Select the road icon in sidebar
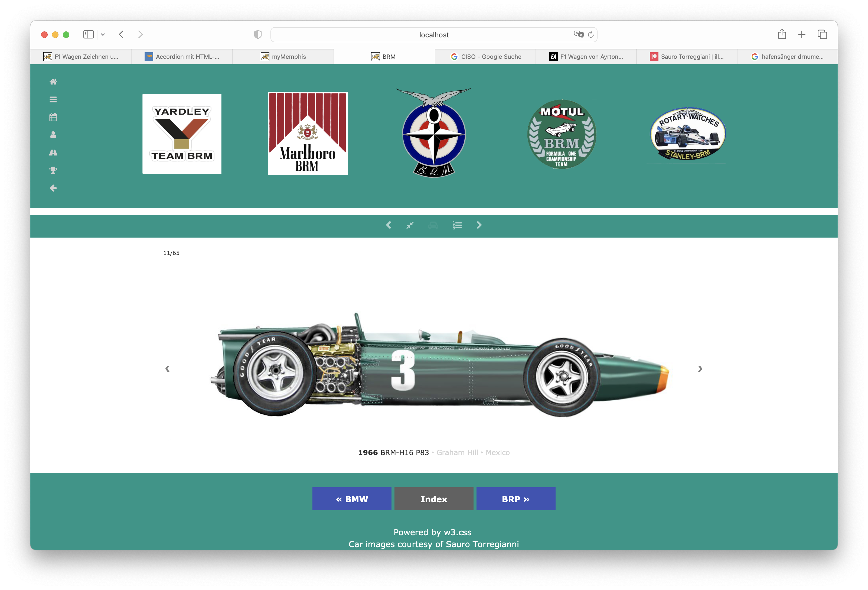This screenshot has height=590, width=868. coord(53,153)
